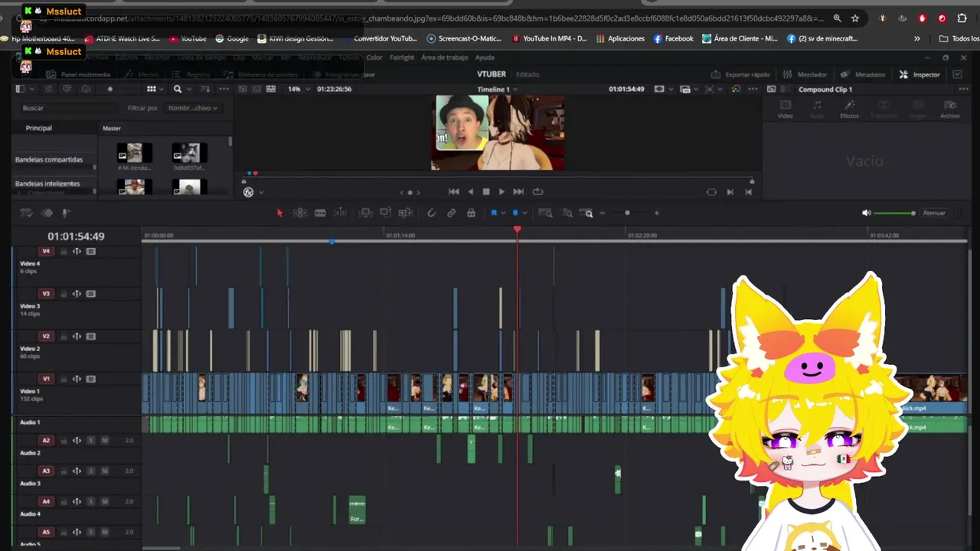The image size is (980, 551).
Task: Click the blue flag icon
Action: pyautogui.click(x=494, y=213)
